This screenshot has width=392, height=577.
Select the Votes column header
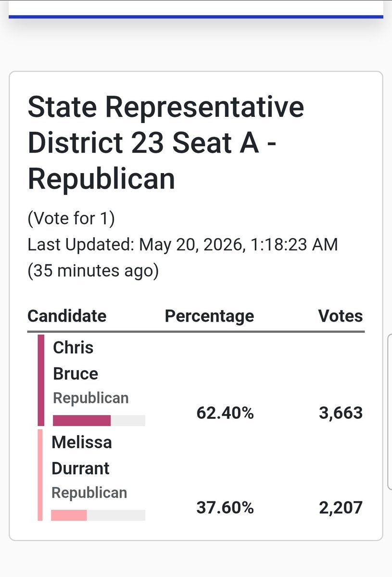(341, 316)
